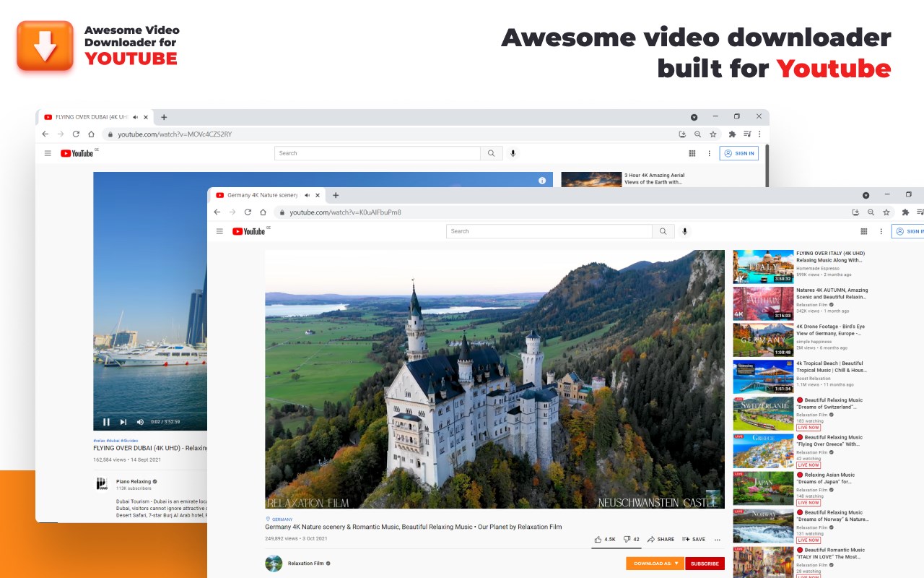Viewport: 924px width, 578px height.
Task: Click the YouTube logo in the Germany window
Action: [249, 231]
